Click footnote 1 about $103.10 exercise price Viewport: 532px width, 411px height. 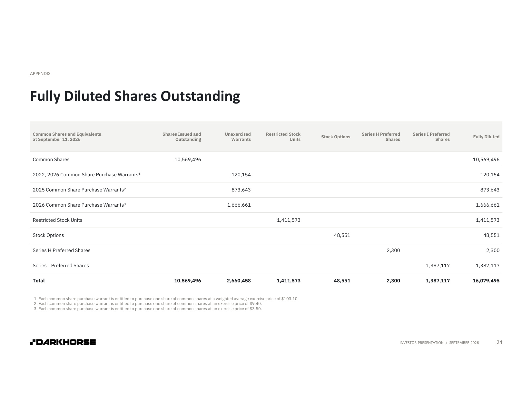point(166,298)
